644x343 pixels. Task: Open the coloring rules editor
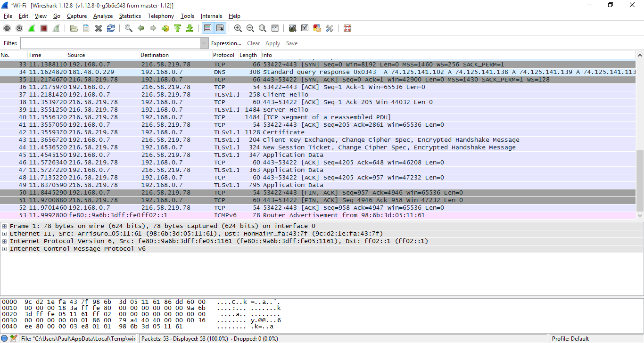tap(317, 28)
